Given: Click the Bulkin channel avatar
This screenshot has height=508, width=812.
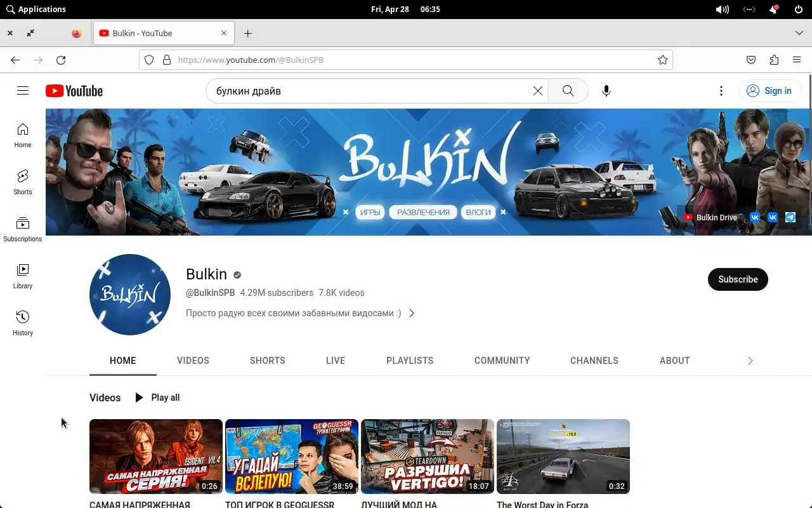Looking at the screenshot, I should coord(130,295).
